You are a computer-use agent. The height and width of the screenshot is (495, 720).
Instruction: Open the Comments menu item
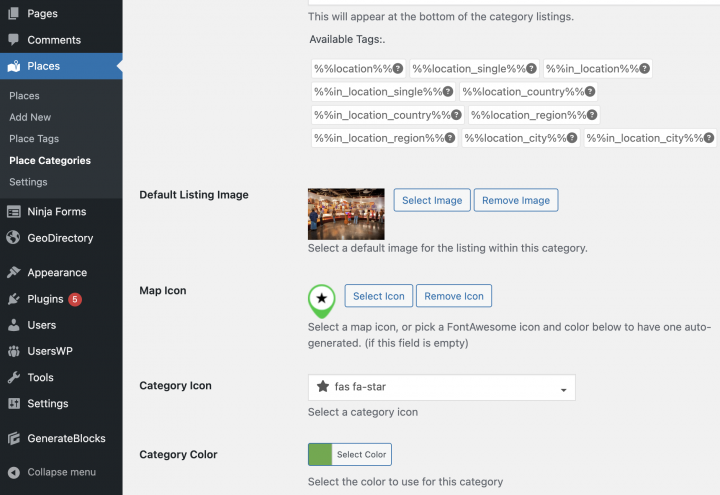tap(54, 40)
